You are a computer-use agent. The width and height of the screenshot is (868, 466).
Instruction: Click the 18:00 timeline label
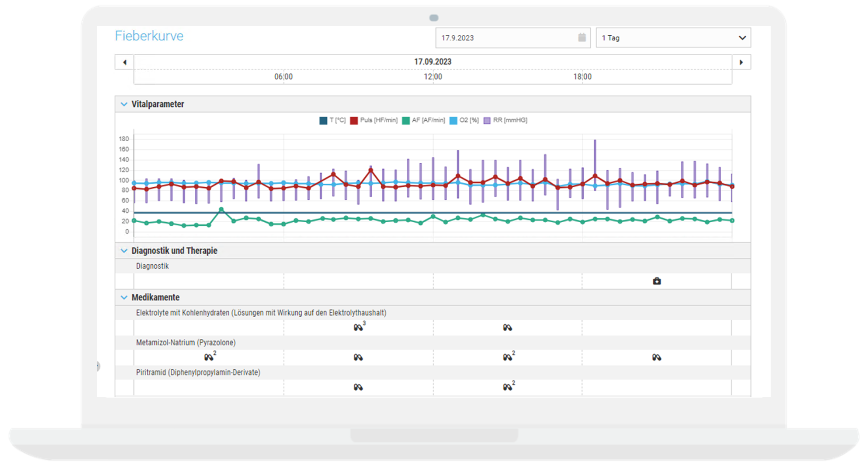tap(582, 76)
